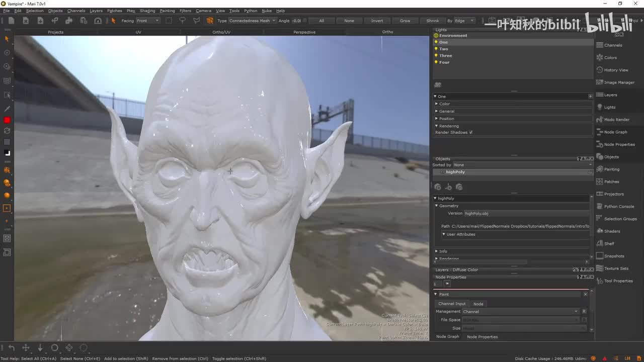The height and width of the screenshot is (362, 644).
Task: Click the gray swatch in left toolbar
Action: pyautogui.click(x=7, y=142)
